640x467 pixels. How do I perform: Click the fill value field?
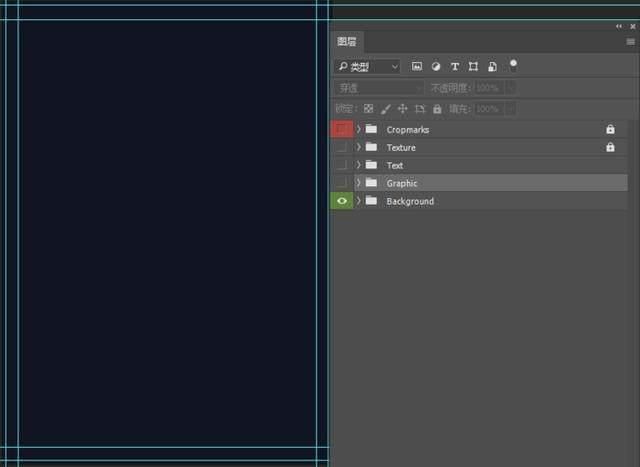pos(489,109)
